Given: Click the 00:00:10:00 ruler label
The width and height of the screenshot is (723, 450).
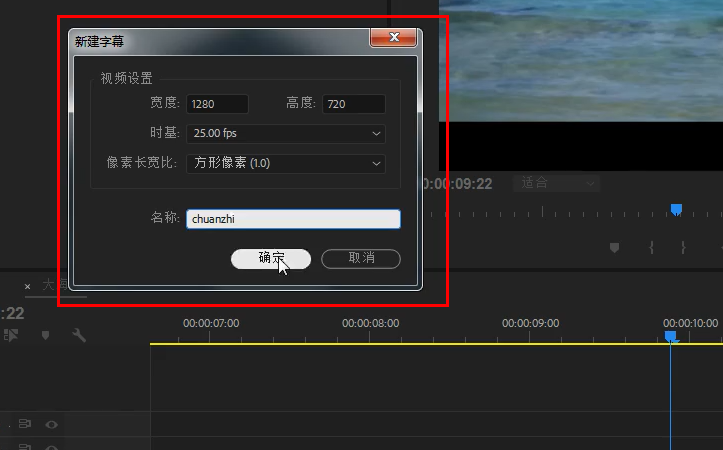Looking at the screenshot, I should 690,324.
